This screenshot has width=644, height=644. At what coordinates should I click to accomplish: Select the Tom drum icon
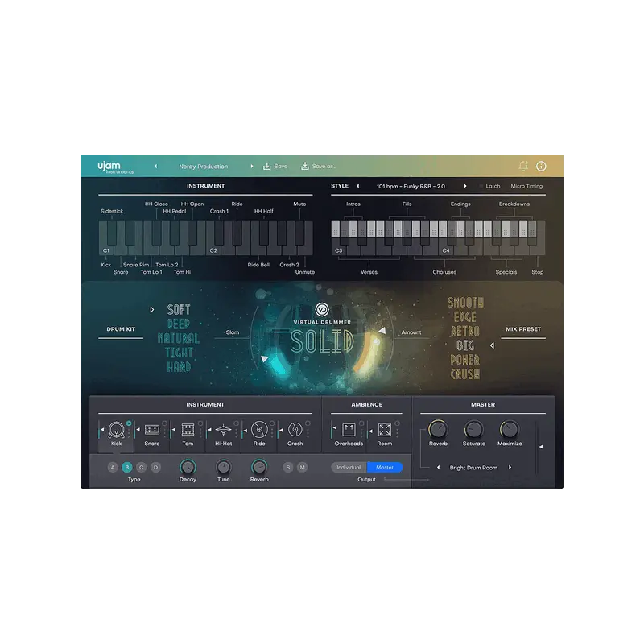coord(188,430)
